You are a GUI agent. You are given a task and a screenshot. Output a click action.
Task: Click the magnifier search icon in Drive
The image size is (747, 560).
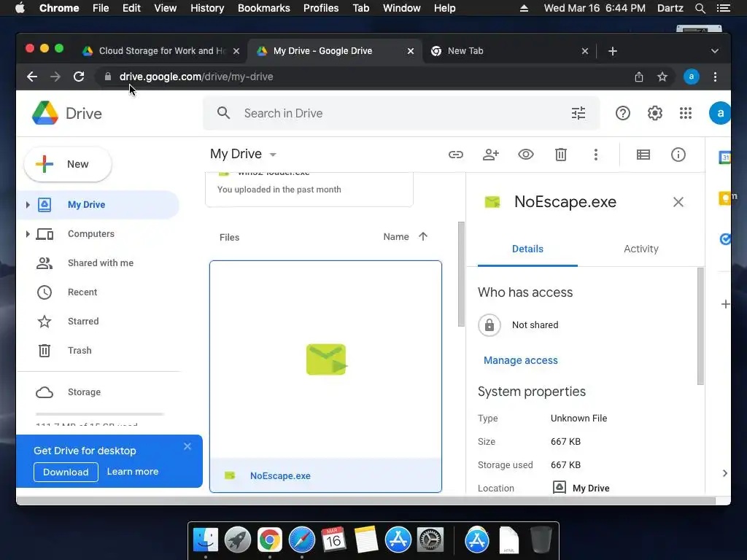223,113
